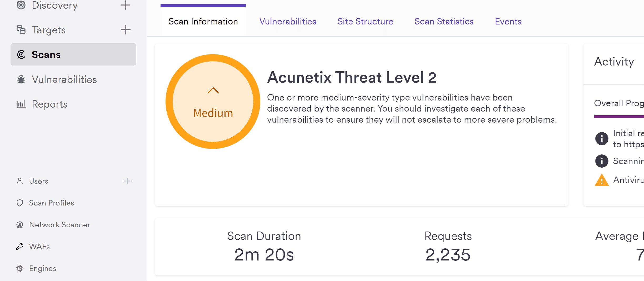The height and width of the screenshot is (281, 644).
Task: Click the Reports bar chart icon
Action: [21, 104]
